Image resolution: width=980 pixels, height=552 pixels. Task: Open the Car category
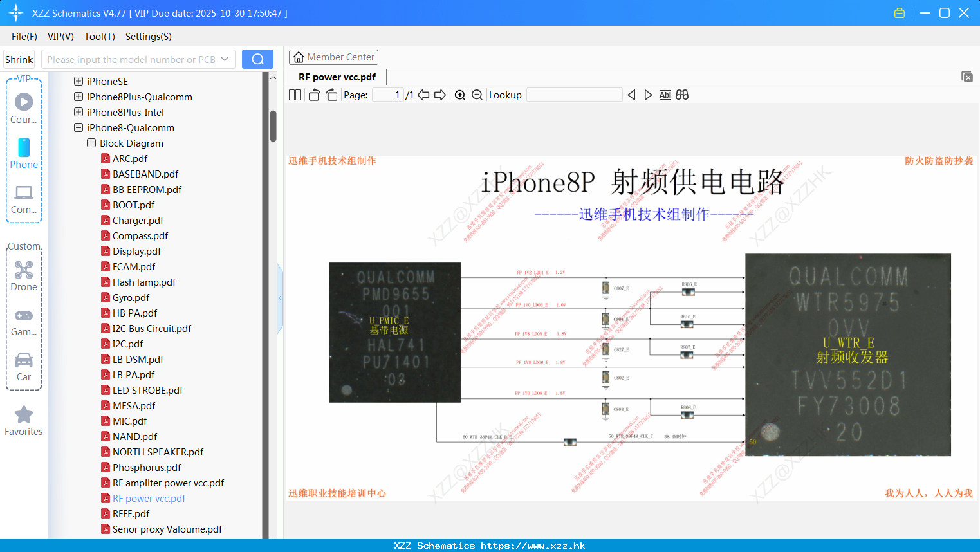click(x=24, y=367)
